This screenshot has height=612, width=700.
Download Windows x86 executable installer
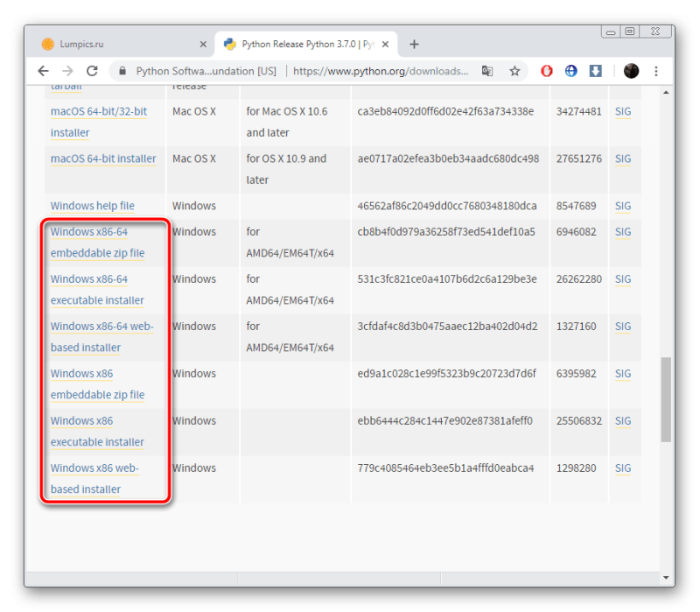pos(97,432)
